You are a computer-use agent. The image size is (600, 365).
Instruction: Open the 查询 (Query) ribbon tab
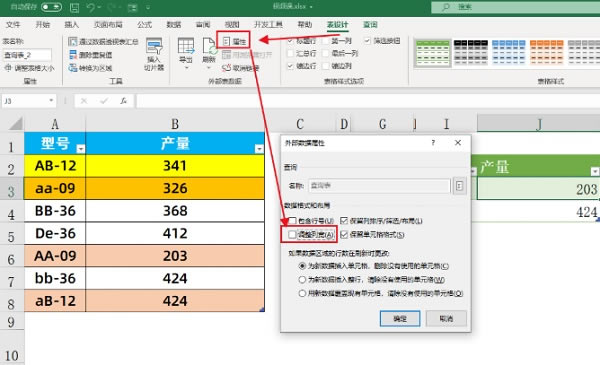[x=370, y=24]
